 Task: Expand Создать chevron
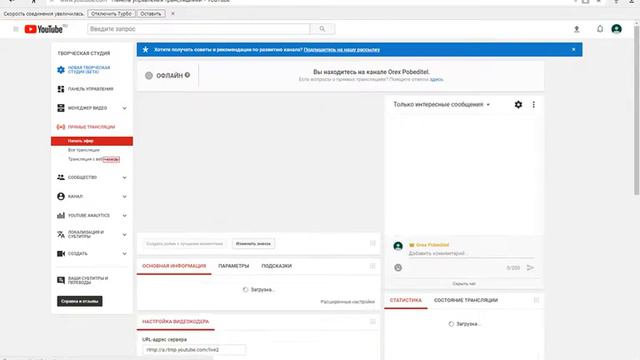click(124, 253)
